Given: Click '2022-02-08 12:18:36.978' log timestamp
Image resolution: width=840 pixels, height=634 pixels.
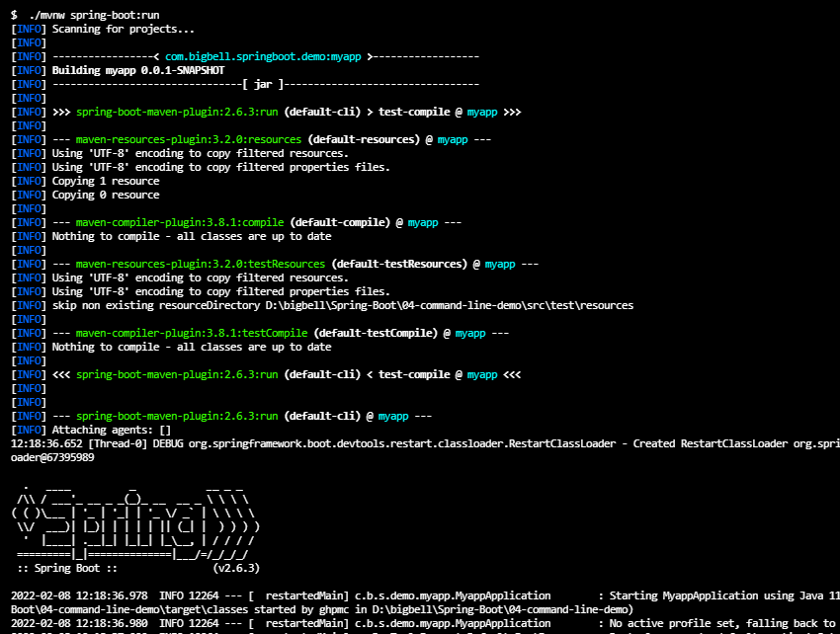Looking at the screenshot, I should [x=79, y=596].
